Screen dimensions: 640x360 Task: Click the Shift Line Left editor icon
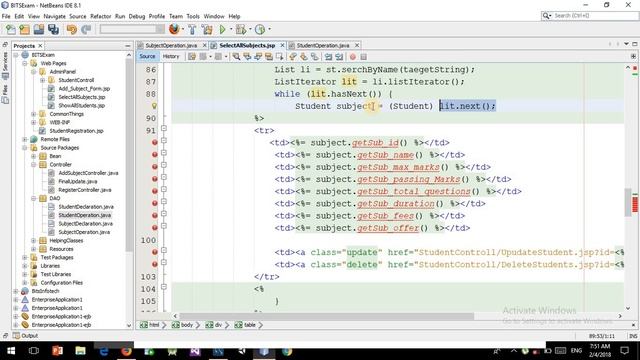tap(328, 56)
